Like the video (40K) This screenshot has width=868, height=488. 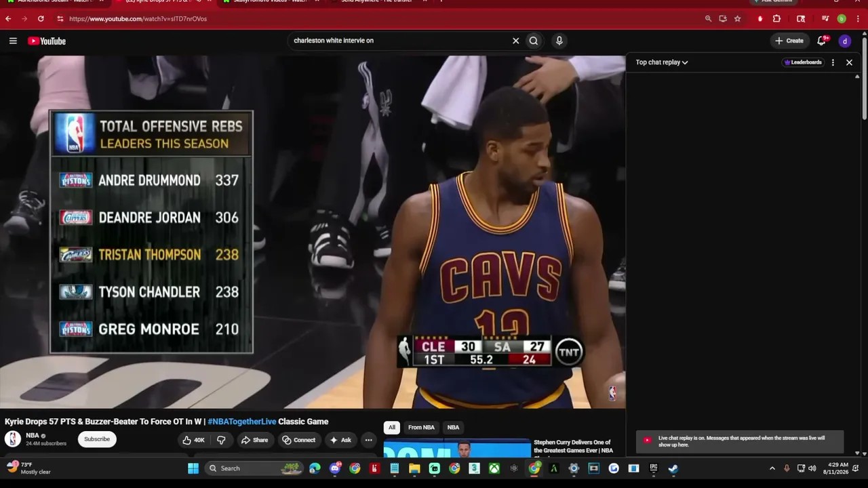[x=193, y=440]
